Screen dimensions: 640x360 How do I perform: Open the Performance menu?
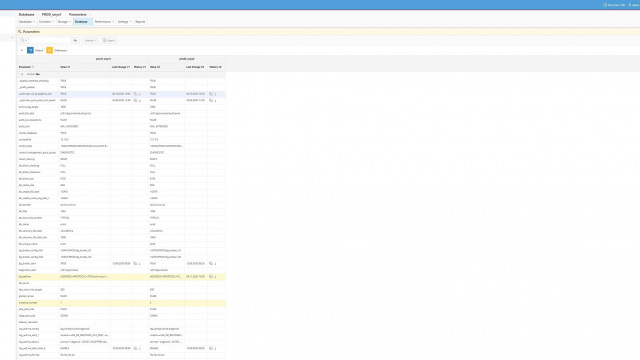pyautogui.click(x=104, y=22)
